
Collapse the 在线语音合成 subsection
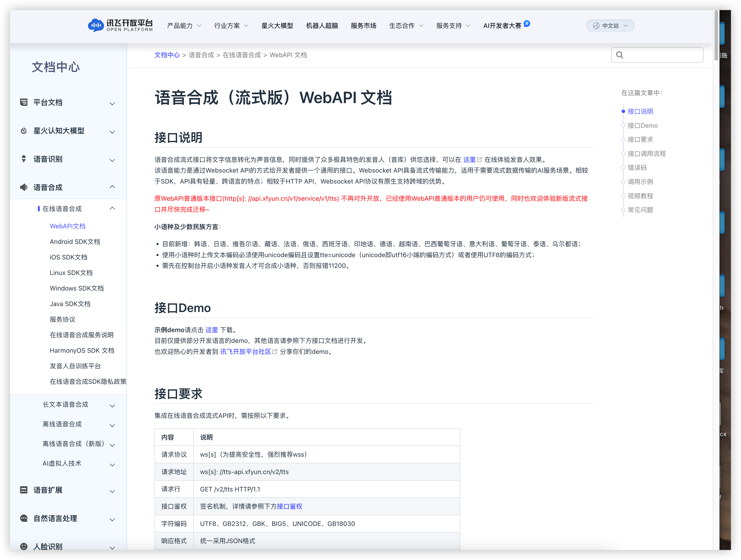click(112, 208)
